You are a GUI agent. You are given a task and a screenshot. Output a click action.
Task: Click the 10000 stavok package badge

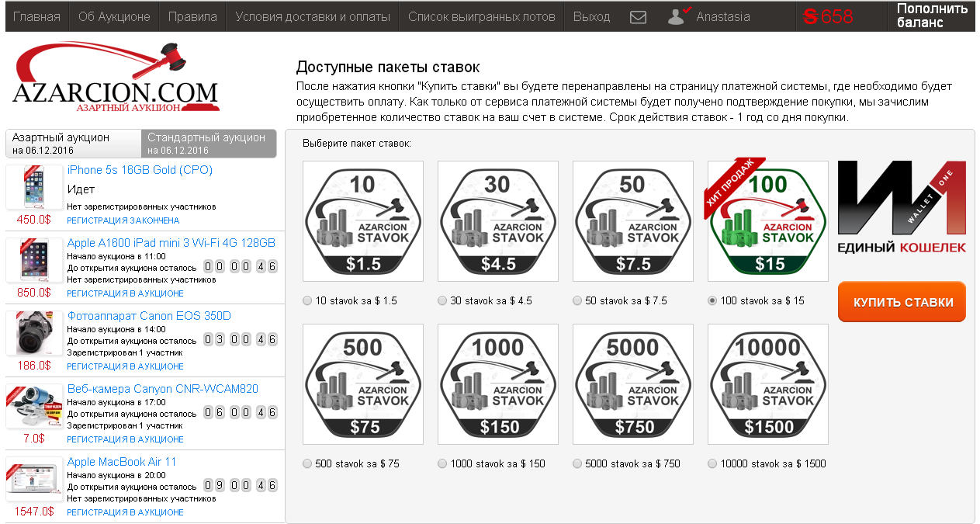[x=768, y=383]
